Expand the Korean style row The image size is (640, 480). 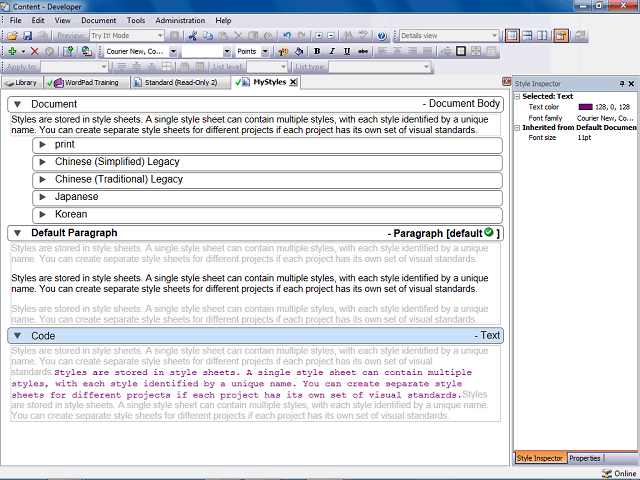[42, 215]
